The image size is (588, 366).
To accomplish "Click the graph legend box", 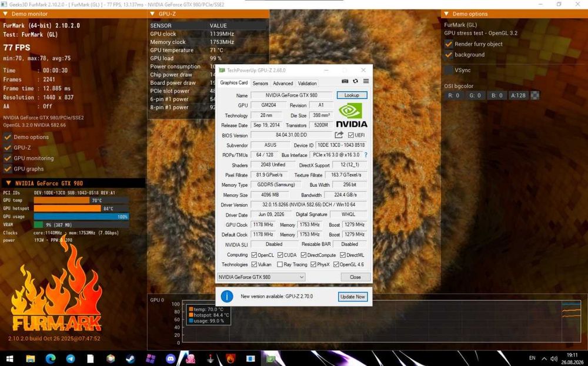I will [x=208, y=315].
